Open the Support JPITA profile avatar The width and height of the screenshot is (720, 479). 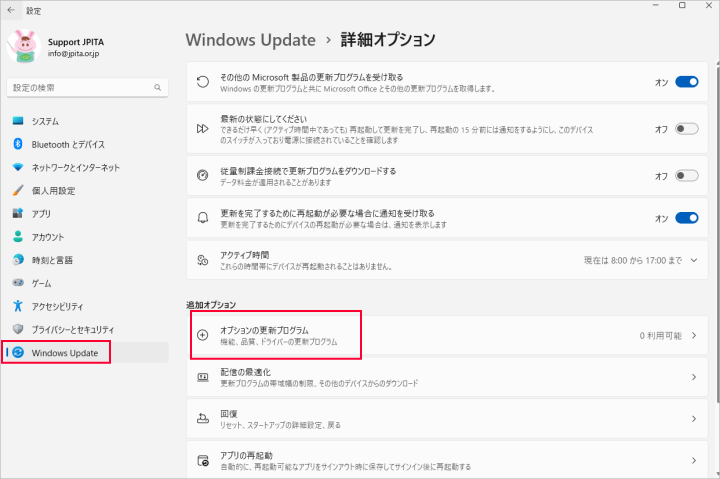(24, 46)
